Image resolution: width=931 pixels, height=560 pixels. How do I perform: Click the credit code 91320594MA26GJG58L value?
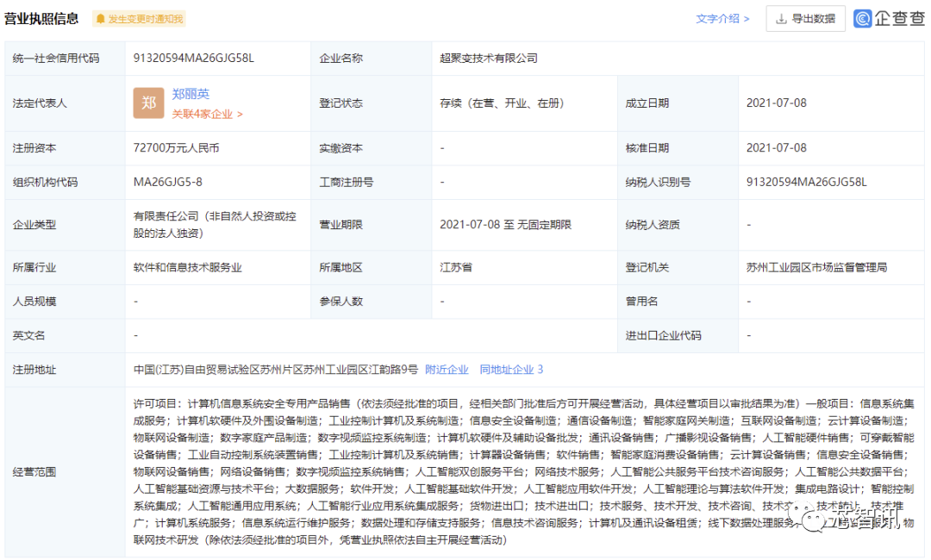point(194,59)
